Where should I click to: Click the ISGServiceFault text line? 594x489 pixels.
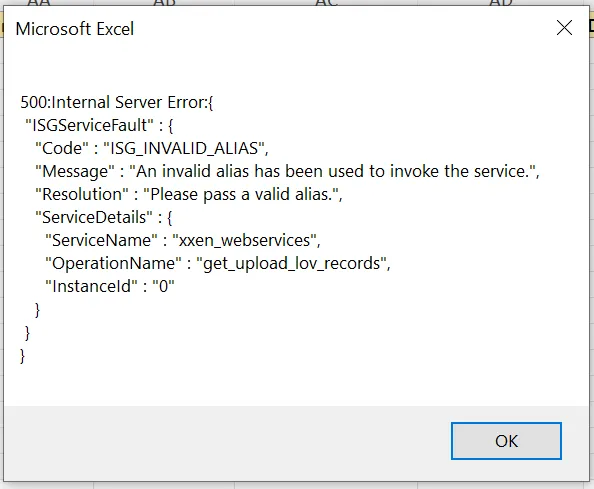click(99, 125)
